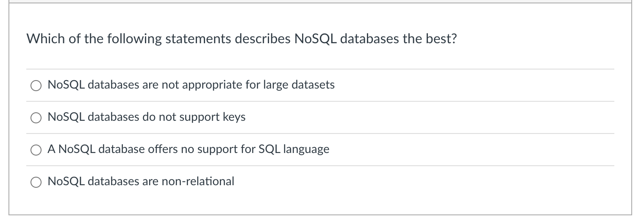
Task: Click the 'NoSQL databases do not support keys' label
Action: point(146,117)
